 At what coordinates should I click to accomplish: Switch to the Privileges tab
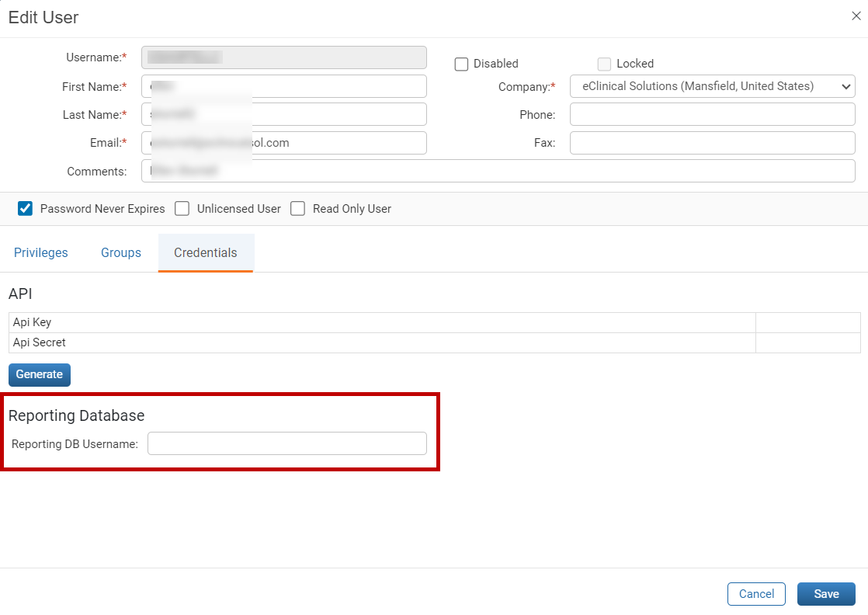point(41,253)
